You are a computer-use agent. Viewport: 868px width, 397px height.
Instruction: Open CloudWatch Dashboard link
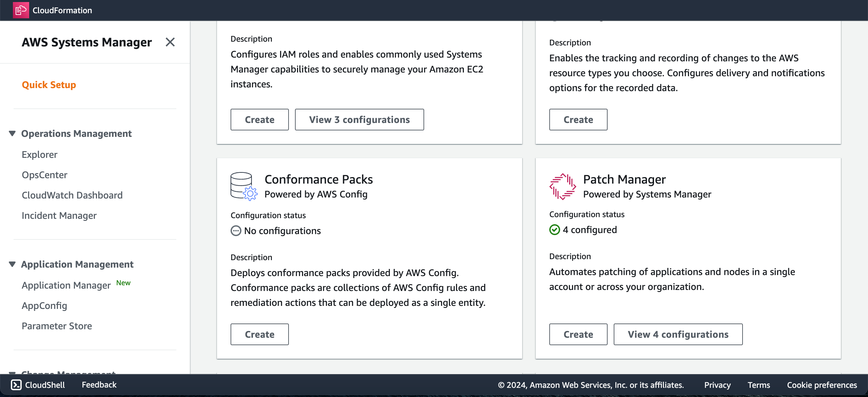point(72,195)
